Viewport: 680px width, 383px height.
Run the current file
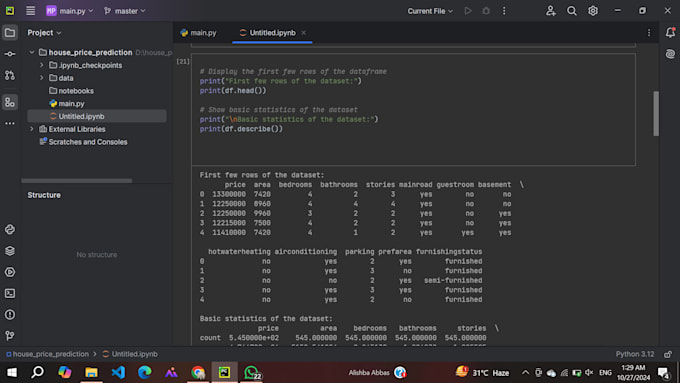click(468, 11)
